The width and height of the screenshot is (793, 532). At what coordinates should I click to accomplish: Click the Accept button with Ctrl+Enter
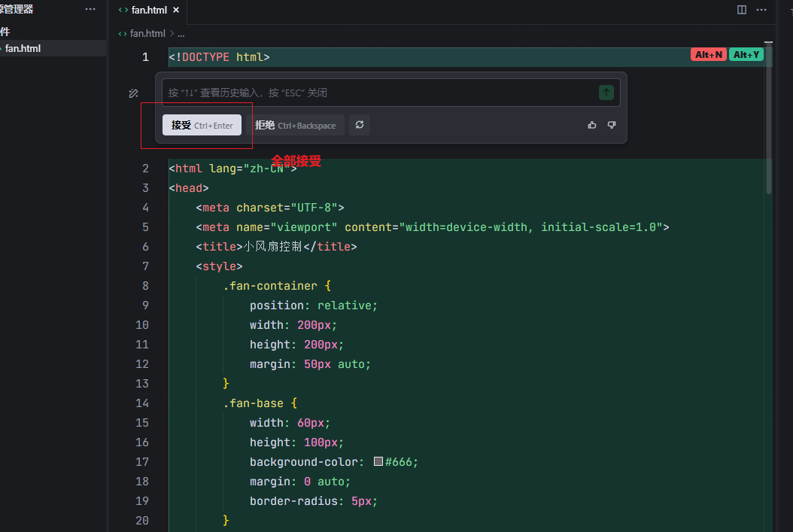point(202,125)
